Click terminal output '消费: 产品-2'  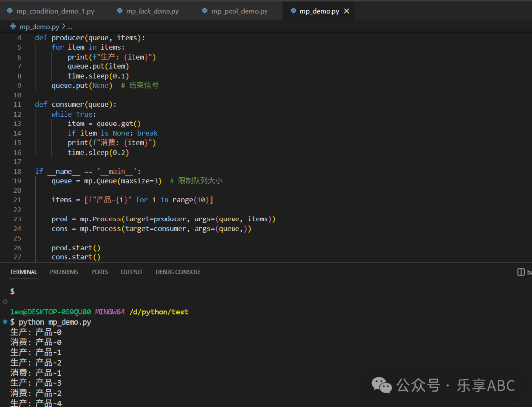(x=35, y=393)
